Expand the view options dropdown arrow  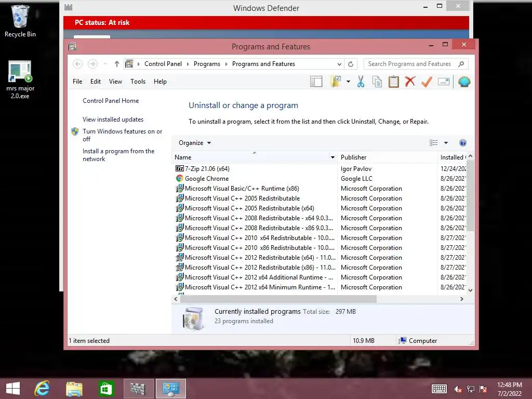tap(446, 143)
